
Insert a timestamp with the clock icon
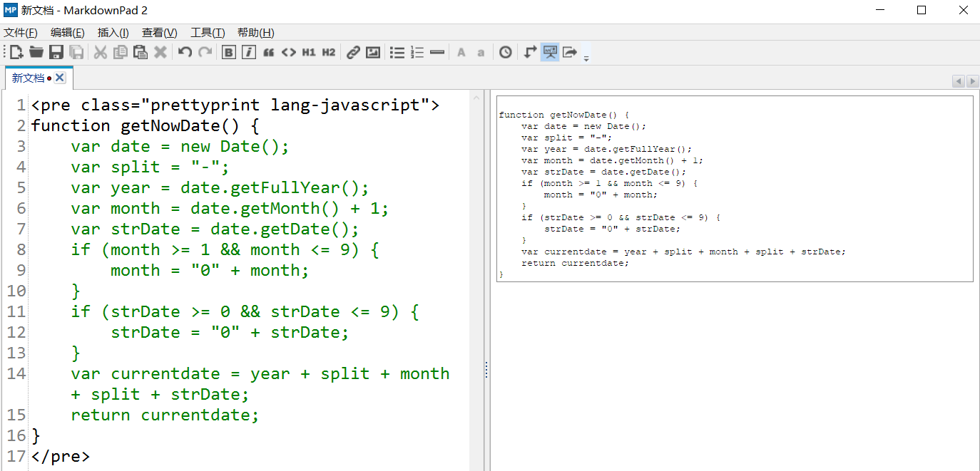[x=506, y=52]
